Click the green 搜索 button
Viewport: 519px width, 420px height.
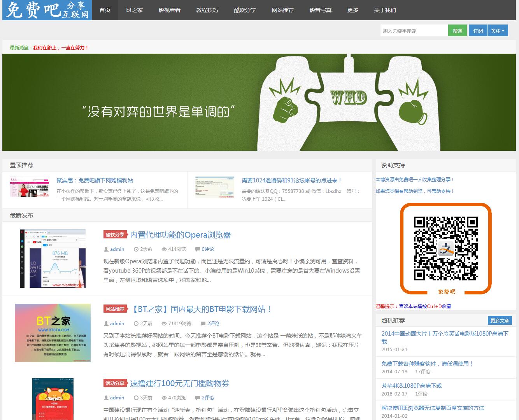[458, 31]
